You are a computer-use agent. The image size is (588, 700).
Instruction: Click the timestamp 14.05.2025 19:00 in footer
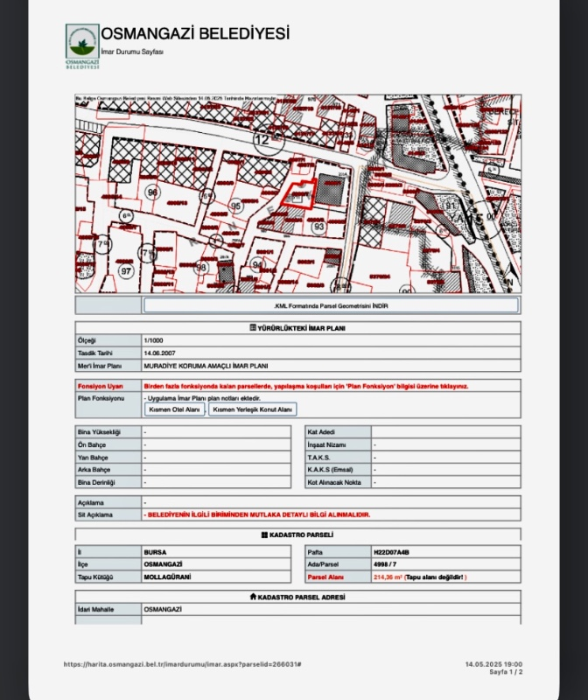(x=493, y=664)
